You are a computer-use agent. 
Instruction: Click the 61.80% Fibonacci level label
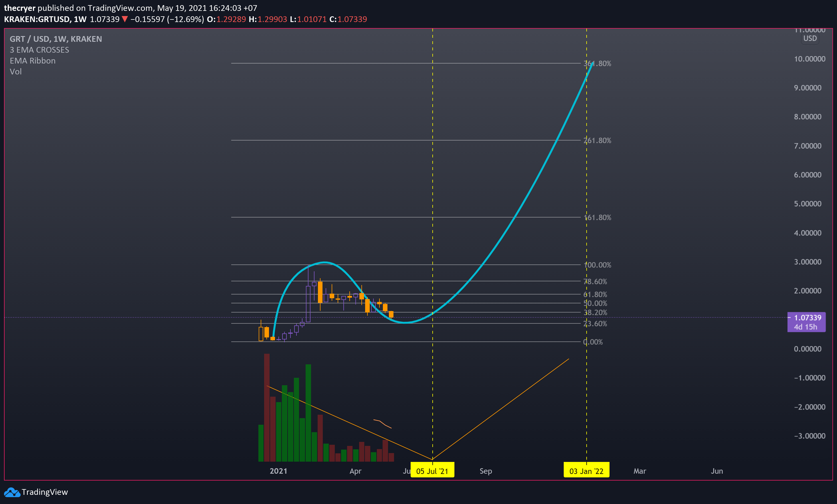[x=595, y=295]
